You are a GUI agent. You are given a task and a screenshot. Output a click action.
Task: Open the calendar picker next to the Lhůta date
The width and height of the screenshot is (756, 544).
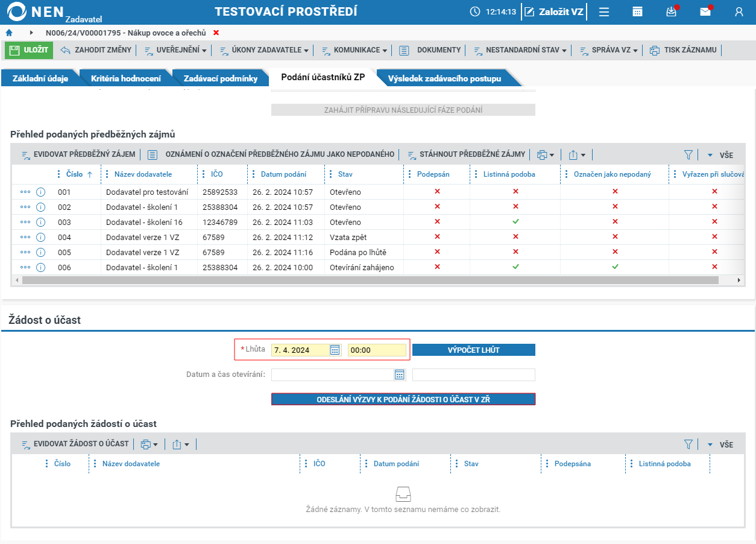(335, 350)
